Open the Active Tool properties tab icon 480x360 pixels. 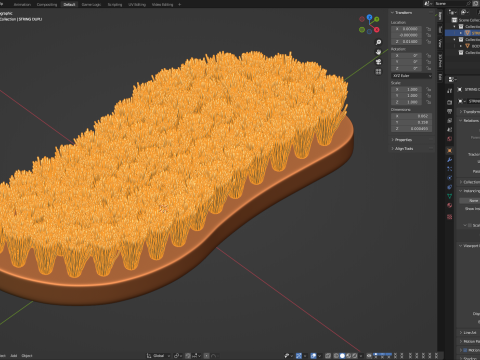(x=450, y=91)
